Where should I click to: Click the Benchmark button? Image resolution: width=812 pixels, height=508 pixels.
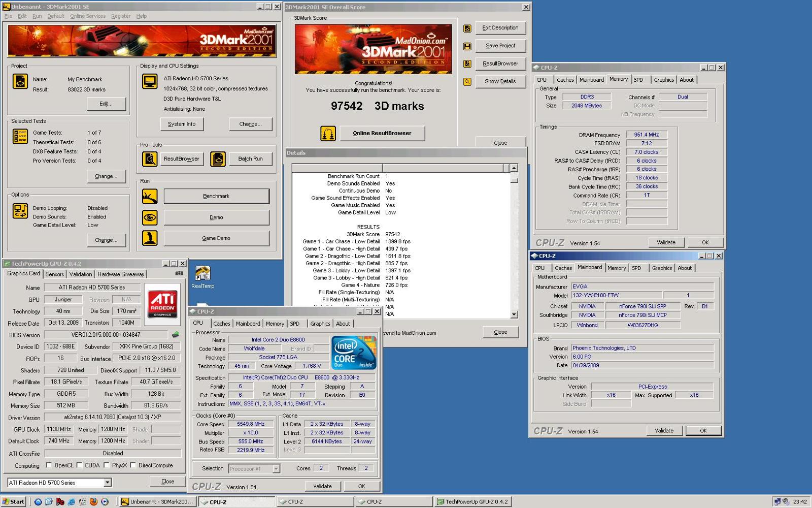(216, 196)
